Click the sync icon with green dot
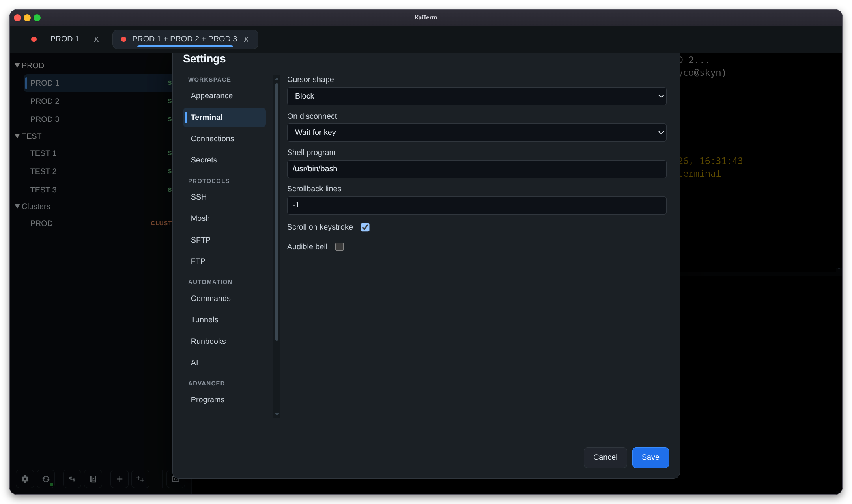 pos(46,479)
